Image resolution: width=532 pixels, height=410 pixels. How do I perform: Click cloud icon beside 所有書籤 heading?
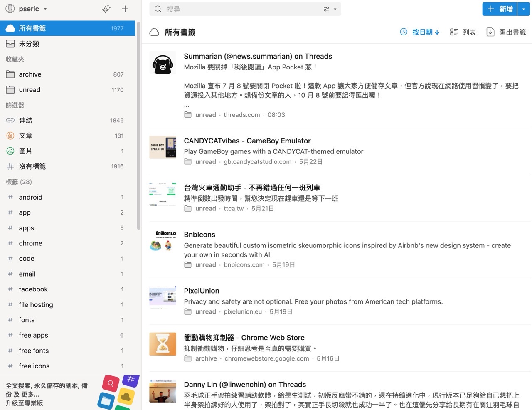click(154, 32)
